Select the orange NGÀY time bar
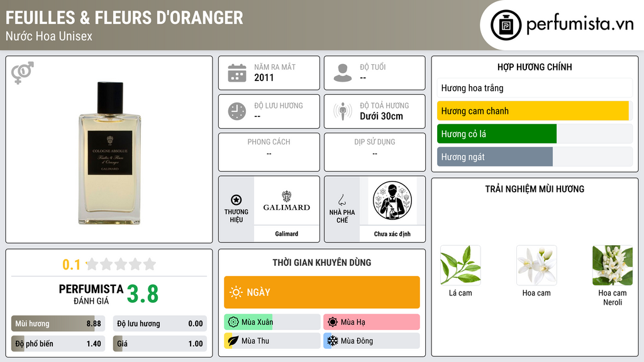Viewport: 644px width, 362px height. click(x=322, y=292)
